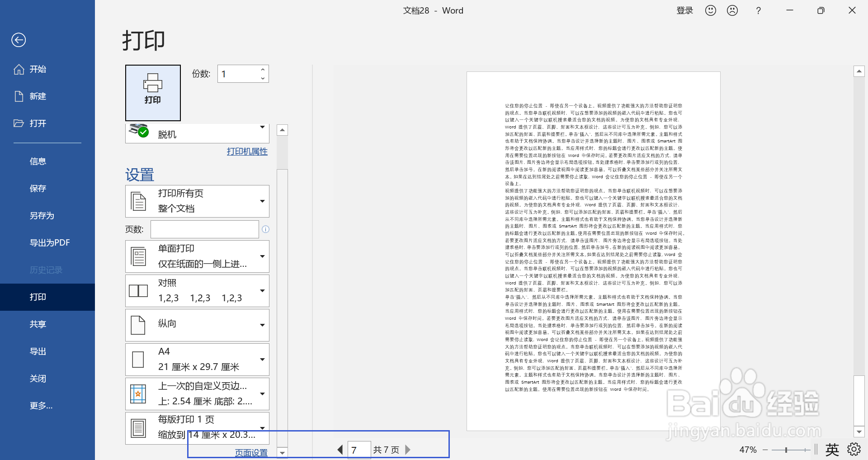Screen dimensions: 868x460
Task: Open the 开始 home page
Action: [30, 69]
